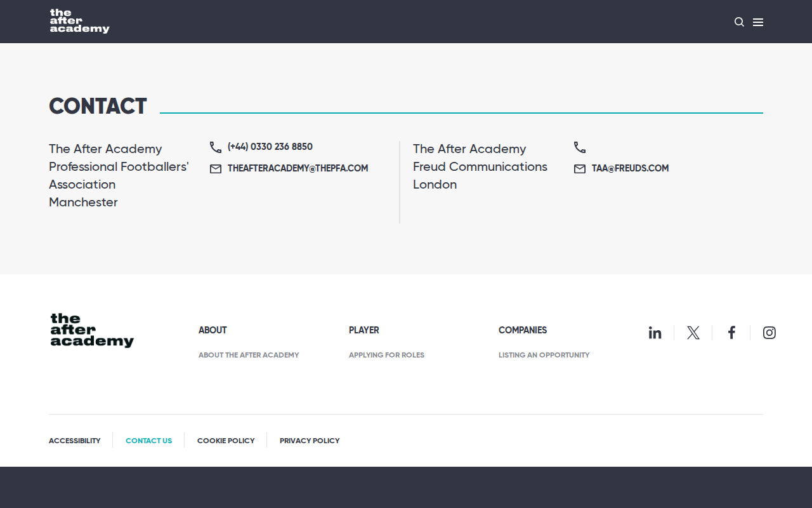Click the phone icon in the Freud Communications section
The width and height of the screenshot is (812, 508).
[580, 147]
